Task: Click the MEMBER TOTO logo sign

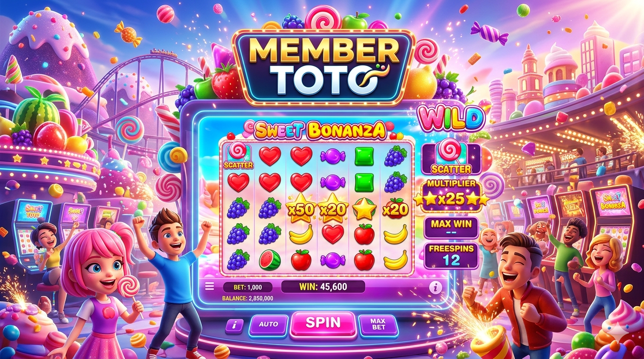Action: tap(323, 66)
